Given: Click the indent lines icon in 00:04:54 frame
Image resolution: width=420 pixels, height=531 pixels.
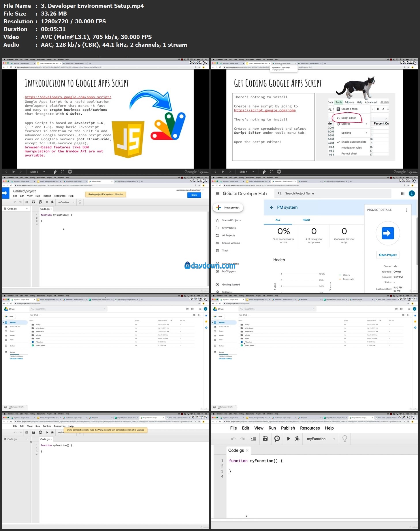Looking at the screenshot, I should pos(254,439).
